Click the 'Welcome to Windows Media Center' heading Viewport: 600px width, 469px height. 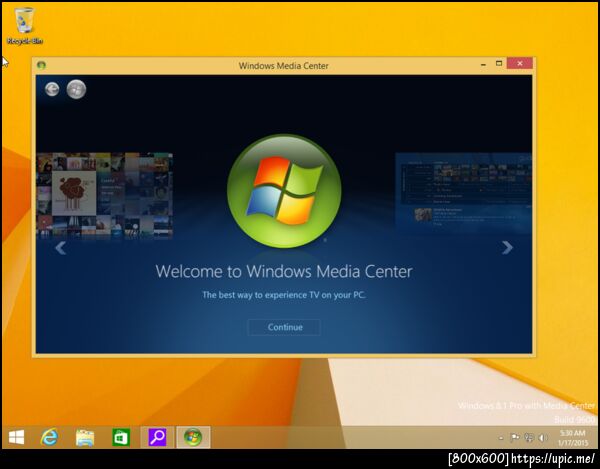point(284,272)
